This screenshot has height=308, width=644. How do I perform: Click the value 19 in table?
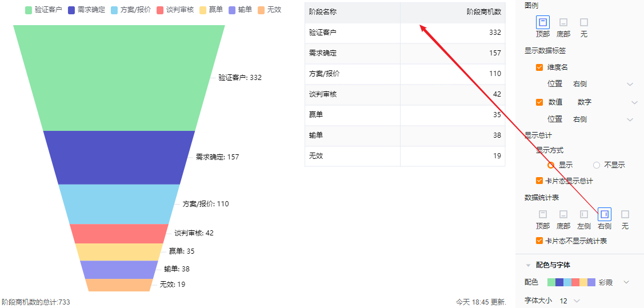pyautogui.click(x=497, y=156)
